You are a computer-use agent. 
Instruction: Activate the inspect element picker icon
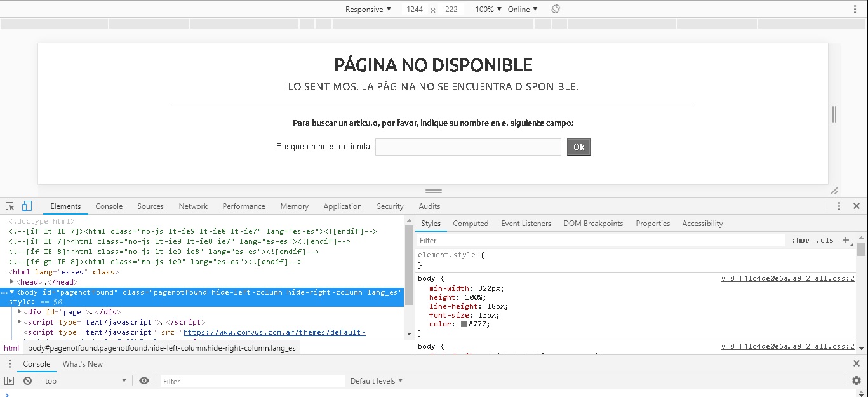(10, 206)
